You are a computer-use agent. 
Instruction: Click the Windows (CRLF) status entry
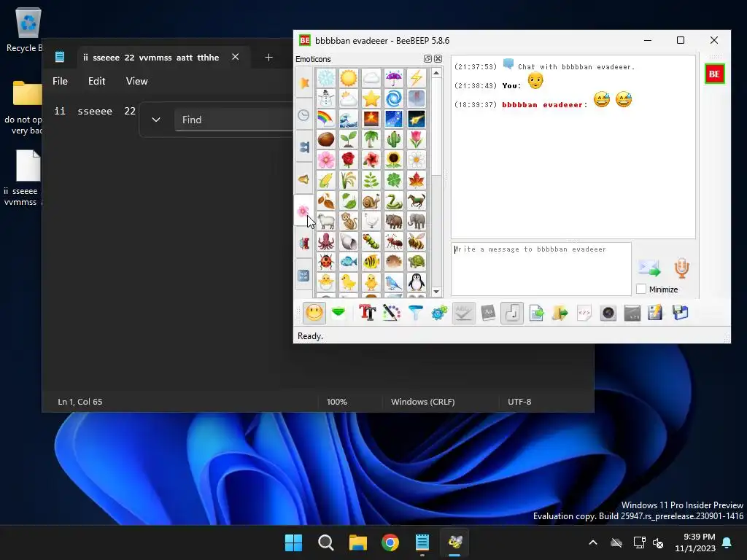coord(422,402)
